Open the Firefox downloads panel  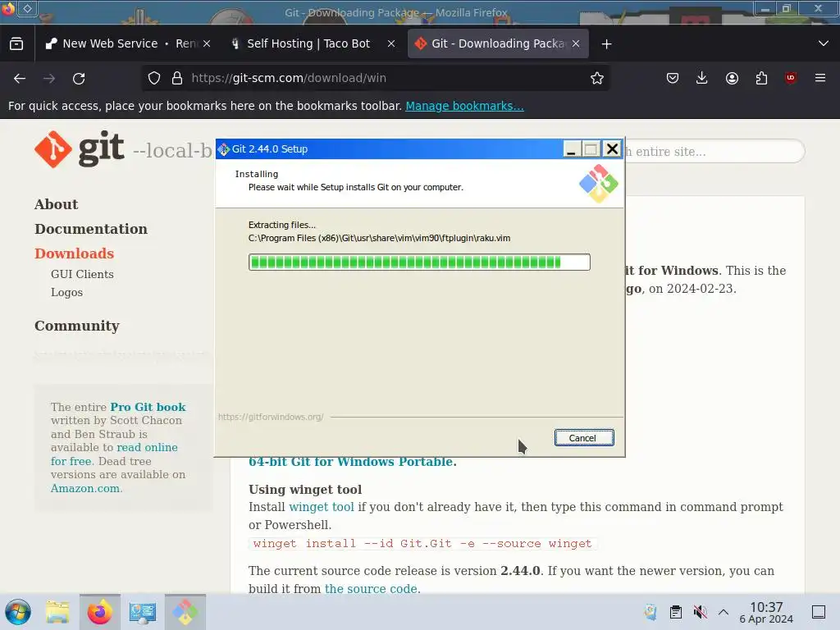pos(702,78)
